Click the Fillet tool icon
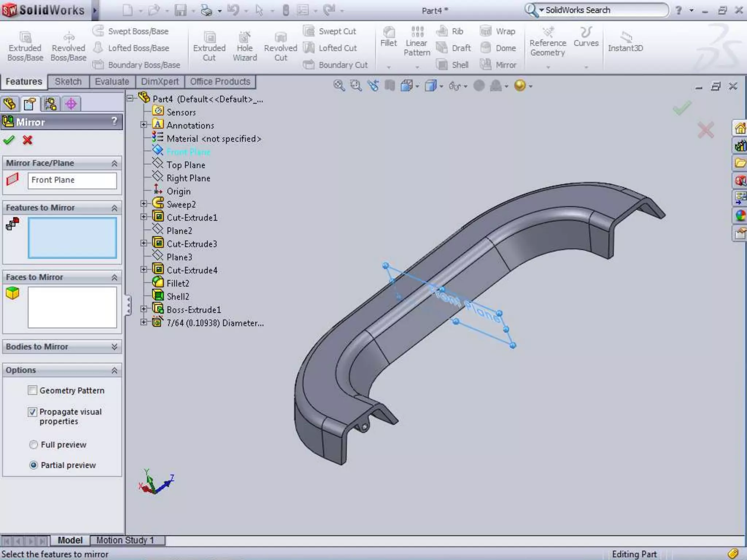Screen dimensions: 747x560 [388, 33]
